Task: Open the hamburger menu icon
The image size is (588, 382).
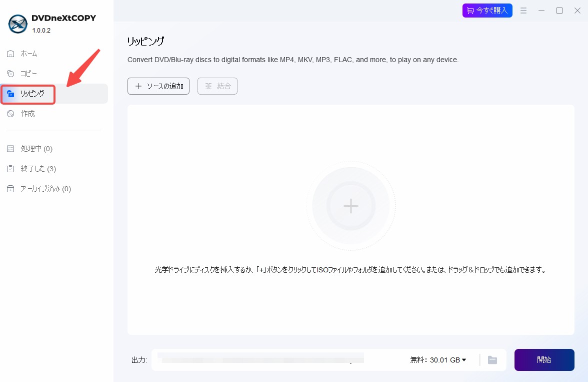Action: pyautogui.click(x=523, y=11)
